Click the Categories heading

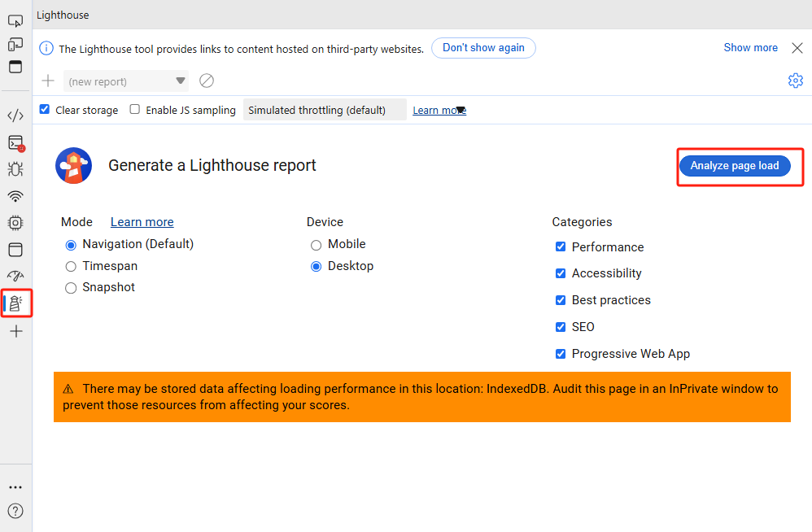coord(582,222)
